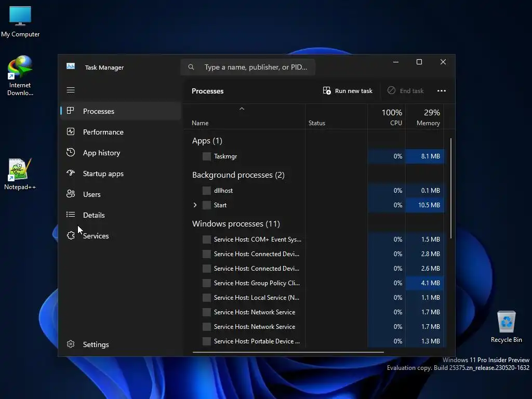Click the 0% CPU cell for Taskmgr

pyautogui.click(x=387, y=156)
